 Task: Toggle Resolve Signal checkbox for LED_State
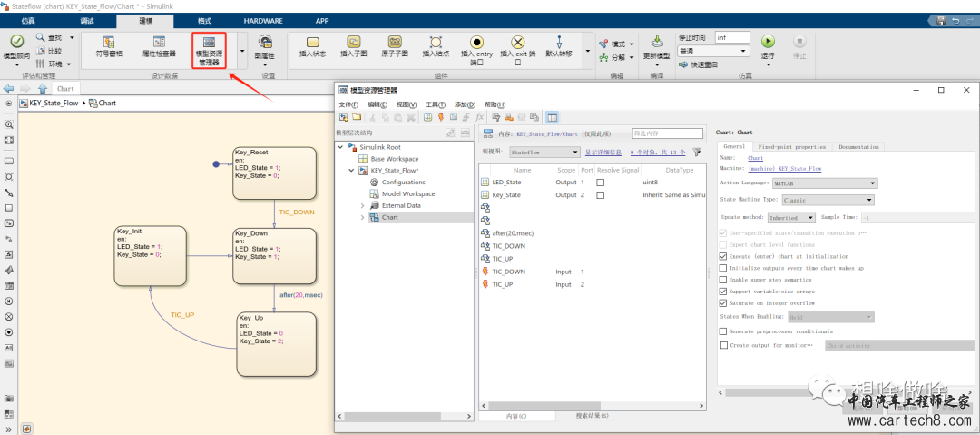coord(600,183)
